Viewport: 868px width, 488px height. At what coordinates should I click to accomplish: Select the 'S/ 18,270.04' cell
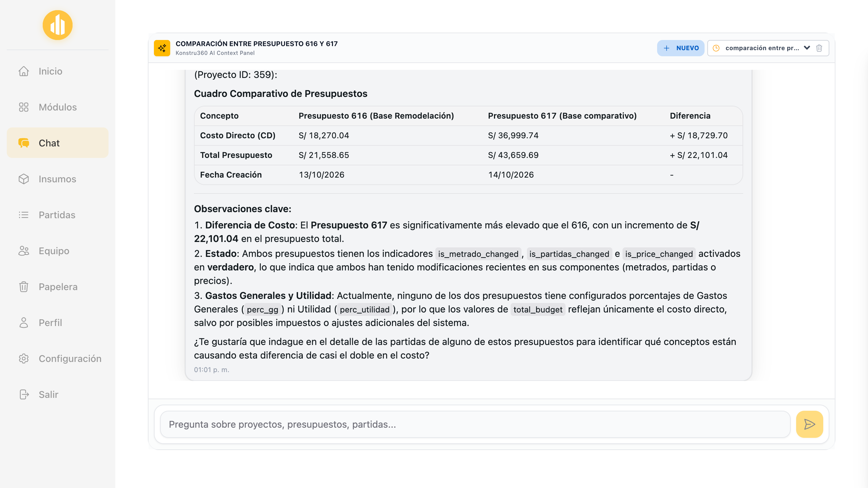click(324, 136)
